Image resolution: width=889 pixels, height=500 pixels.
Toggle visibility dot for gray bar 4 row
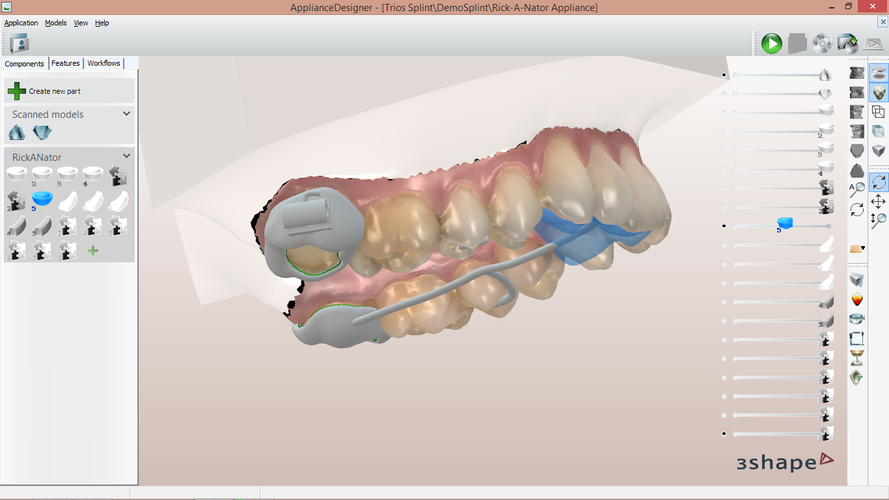point(724,302)
